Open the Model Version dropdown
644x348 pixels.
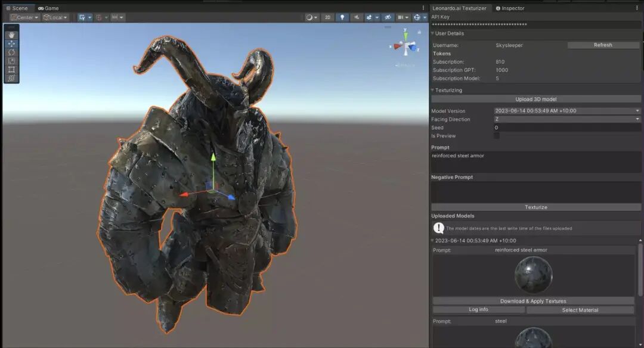(567, 111)
